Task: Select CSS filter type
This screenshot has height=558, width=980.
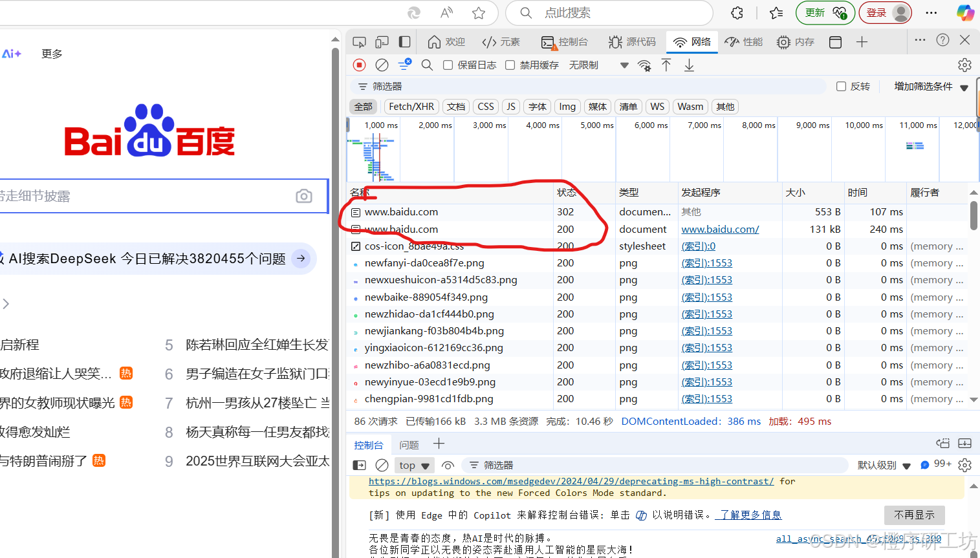Action: coord(486,107)
